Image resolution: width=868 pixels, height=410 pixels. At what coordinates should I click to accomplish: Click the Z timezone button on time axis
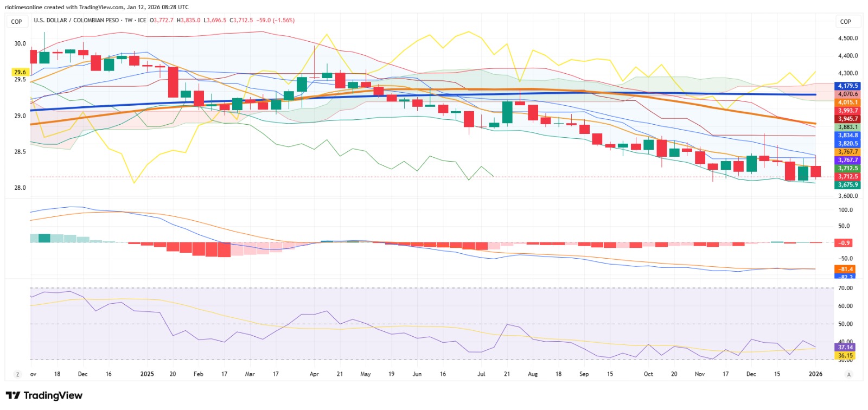(x=18, y=374)
